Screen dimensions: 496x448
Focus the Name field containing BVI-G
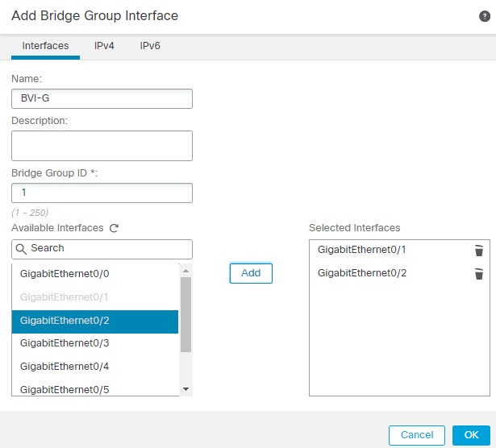(102, 98)
